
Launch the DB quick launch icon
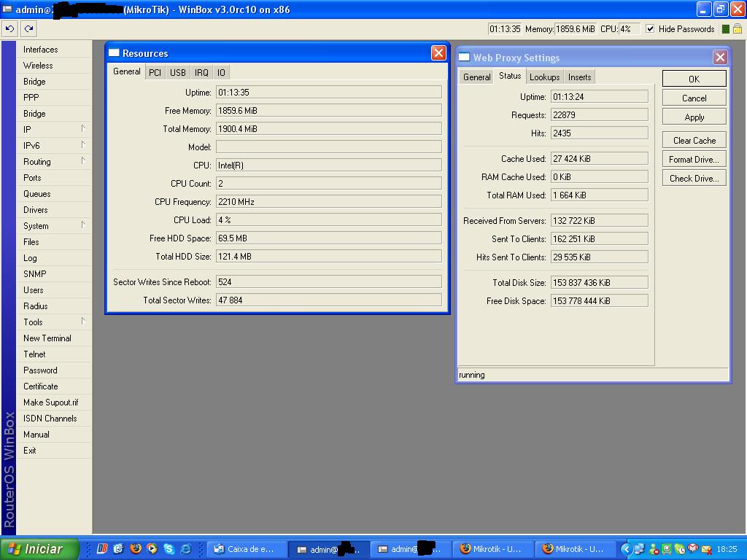[102, 548]
